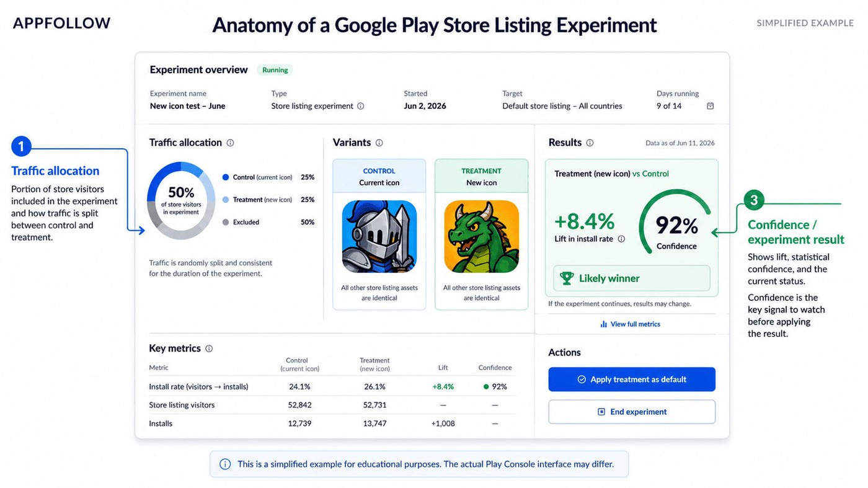The image size is (868, 488).
Task: Click the Control installs value '12,739'
Action: (300, 424)
